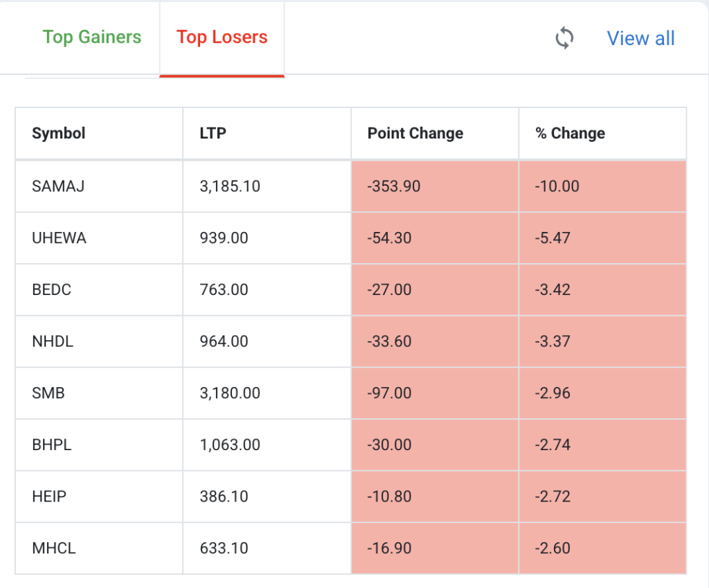Open the View all link
This screenshot has width=709, height=588.
[x=640, y=38]
